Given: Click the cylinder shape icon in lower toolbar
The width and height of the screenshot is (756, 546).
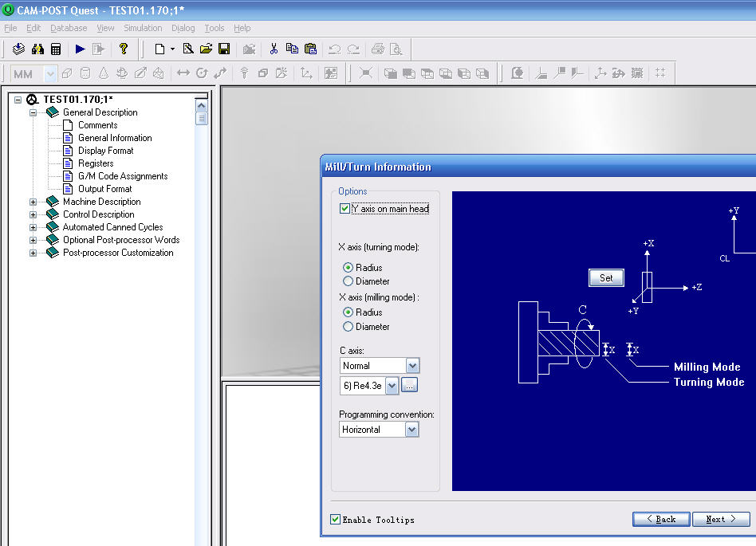Looking at the screenshot, I should point(85,73).
